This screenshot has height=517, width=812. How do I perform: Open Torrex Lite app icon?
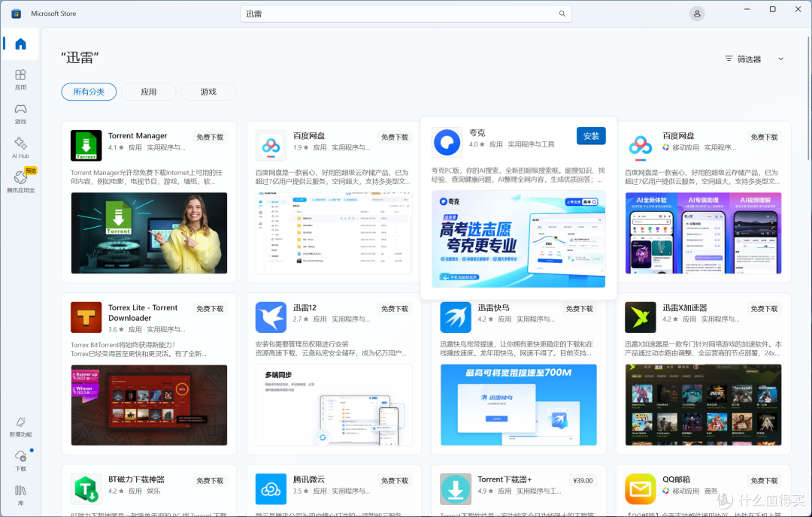click(86, 317)
